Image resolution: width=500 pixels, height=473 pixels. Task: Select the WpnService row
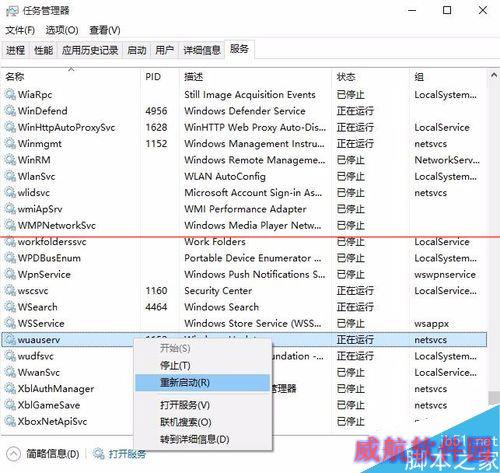pos(244,274)
